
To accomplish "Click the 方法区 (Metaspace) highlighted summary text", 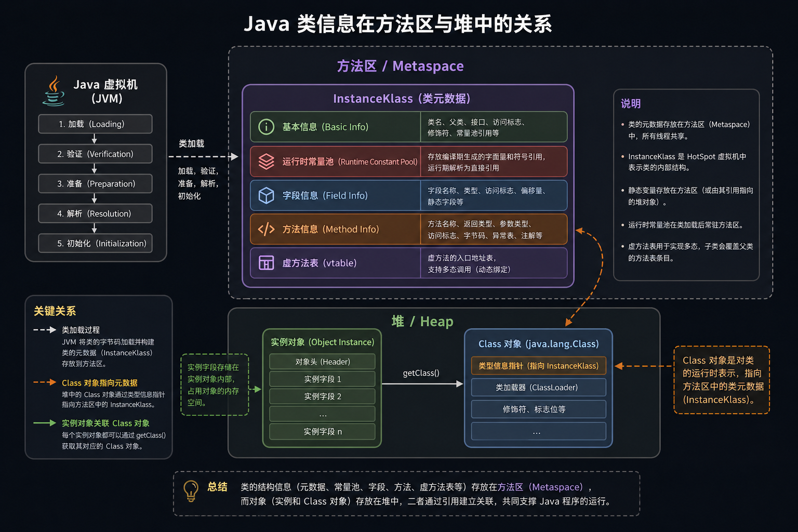I will pyautogui.click(x=540, y=487).
